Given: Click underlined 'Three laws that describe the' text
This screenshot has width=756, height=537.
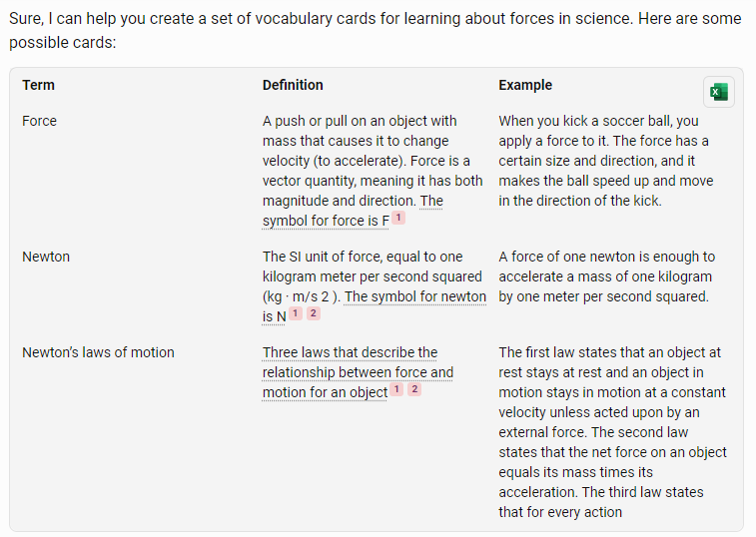Looking at the screenshot, I should (x=350, y=352).
